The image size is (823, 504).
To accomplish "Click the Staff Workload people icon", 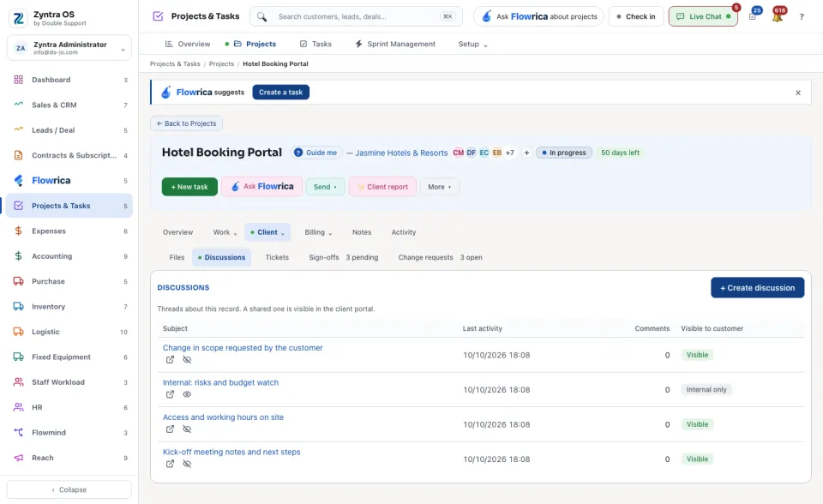I will pyautogui.click(x=18, y=382).
